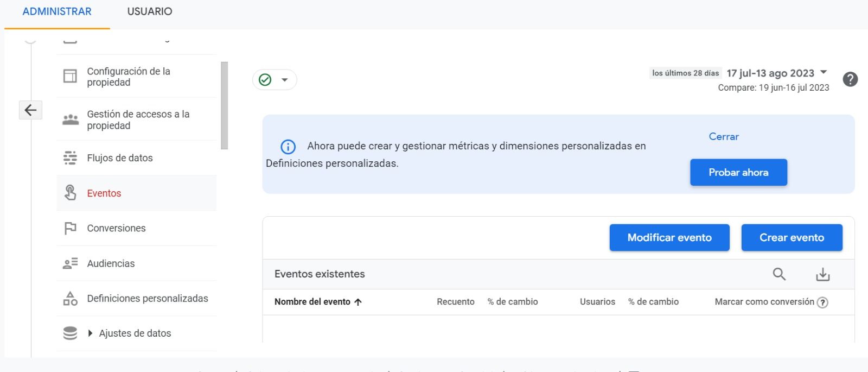Click help icon beside Marcar como conversión

point(822,302)
